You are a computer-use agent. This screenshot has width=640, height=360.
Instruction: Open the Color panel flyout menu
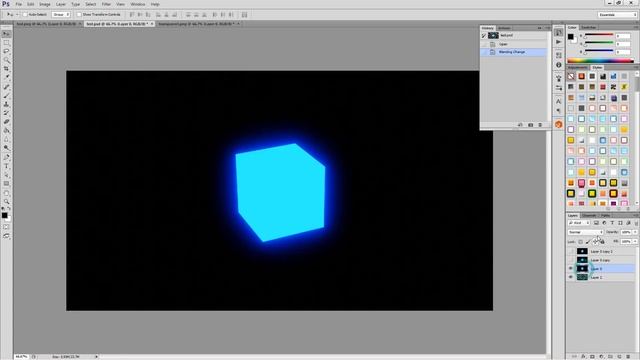[636, 27]
